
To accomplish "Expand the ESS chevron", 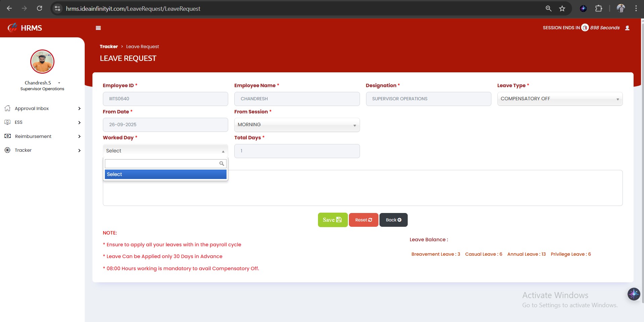I will tap(79, 122).
